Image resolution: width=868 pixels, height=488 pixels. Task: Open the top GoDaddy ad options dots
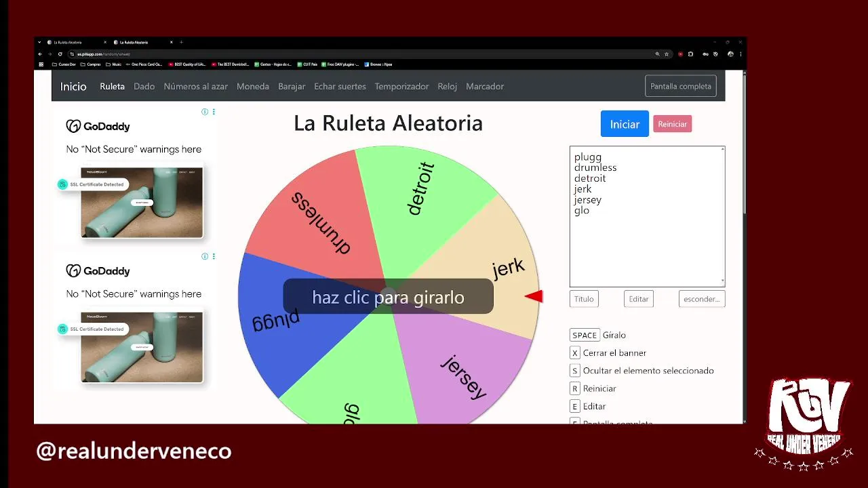(214, 112)
